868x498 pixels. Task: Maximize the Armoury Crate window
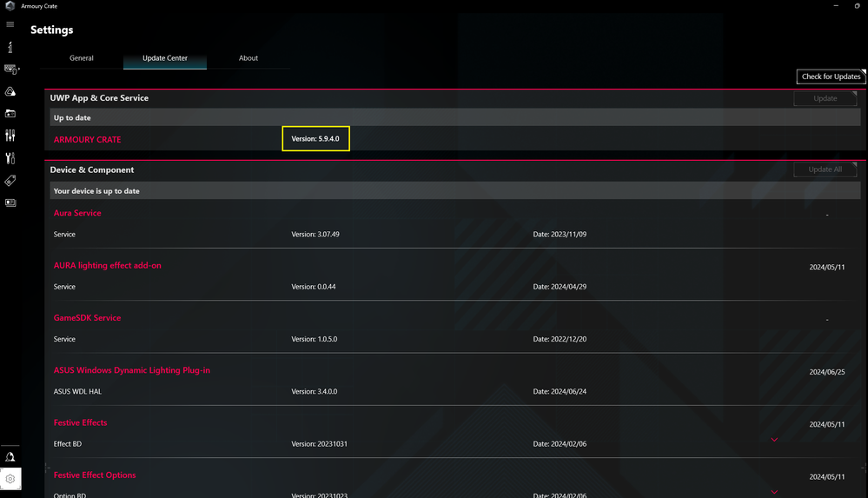(857, 6)
